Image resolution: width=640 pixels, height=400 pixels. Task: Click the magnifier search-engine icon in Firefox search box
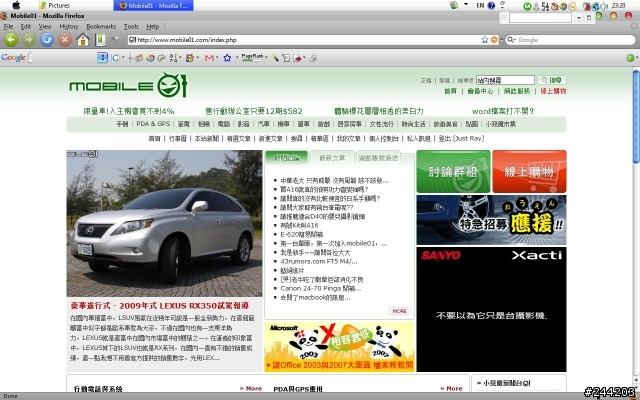(511, 40)
